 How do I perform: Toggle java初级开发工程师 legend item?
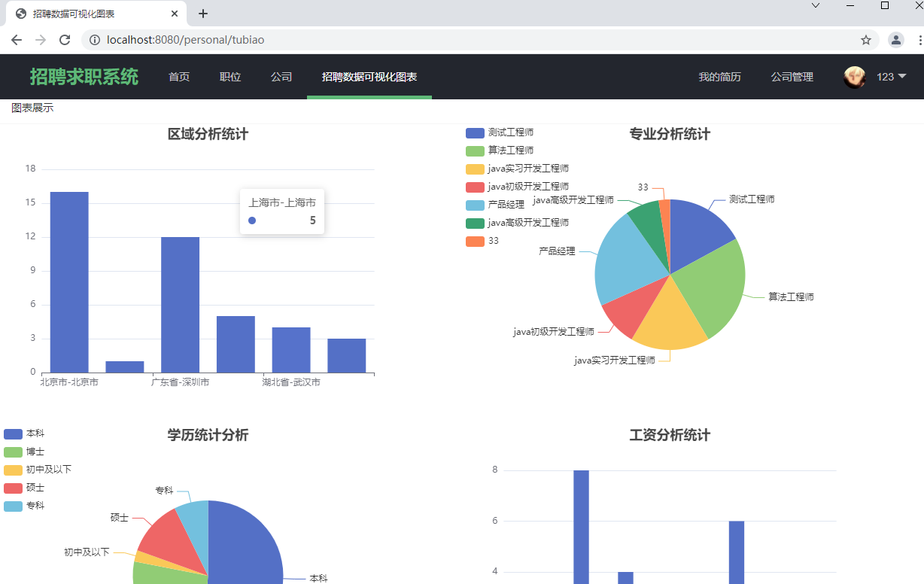pyautogui.click(x=517, y=187)
